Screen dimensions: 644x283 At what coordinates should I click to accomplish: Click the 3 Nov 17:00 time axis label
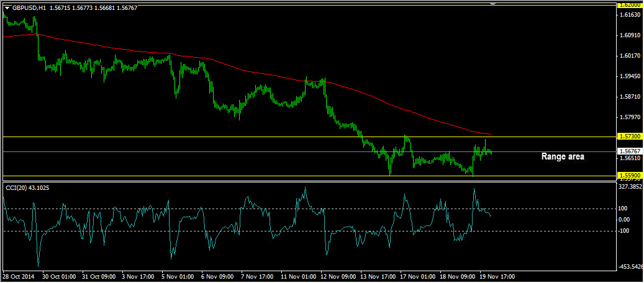tap(138, 277)
